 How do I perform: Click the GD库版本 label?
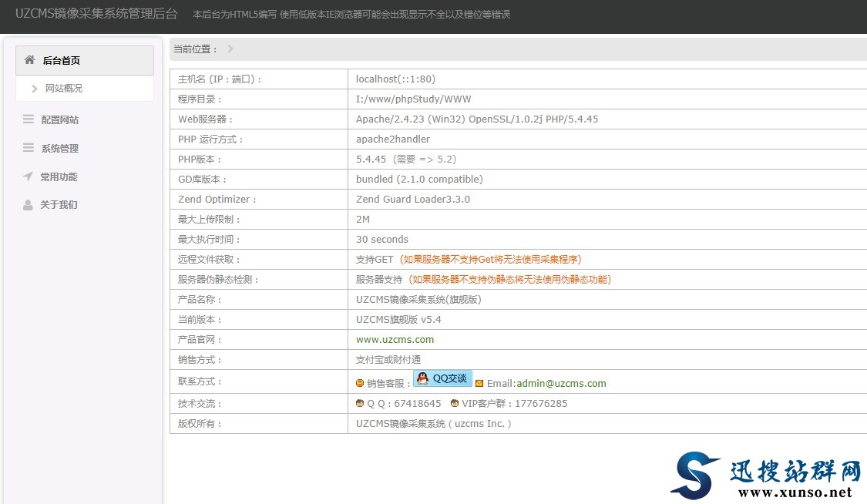coord(203,179)
